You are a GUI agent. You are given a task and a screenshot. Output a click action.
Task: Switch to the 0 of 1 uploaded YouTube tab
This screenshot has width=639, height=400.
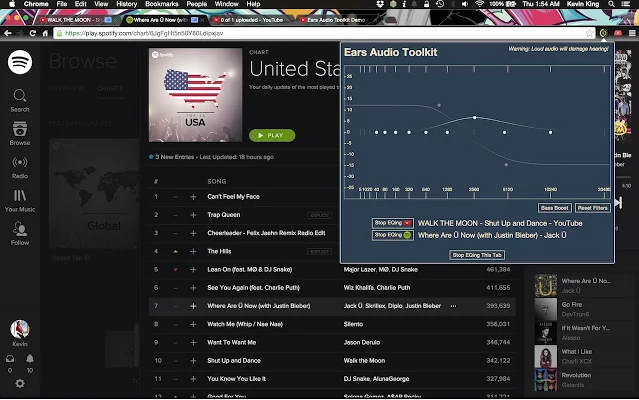249,20
